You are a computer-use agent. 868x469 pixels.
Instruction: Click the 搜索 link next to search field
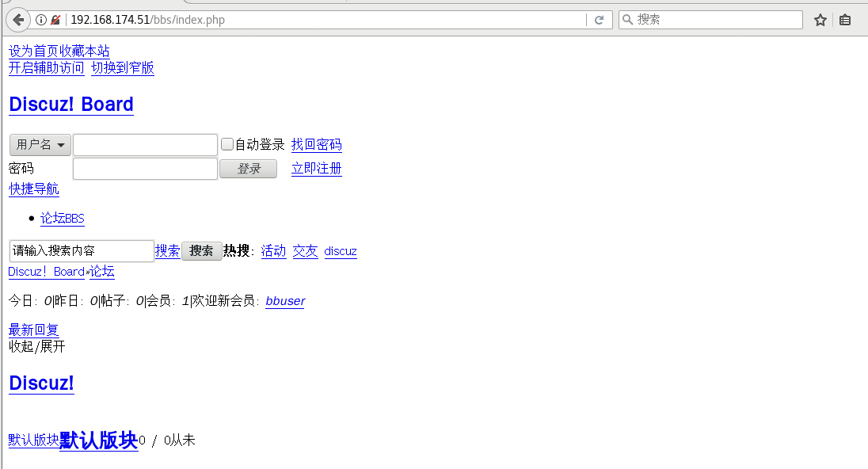(168, 251)
